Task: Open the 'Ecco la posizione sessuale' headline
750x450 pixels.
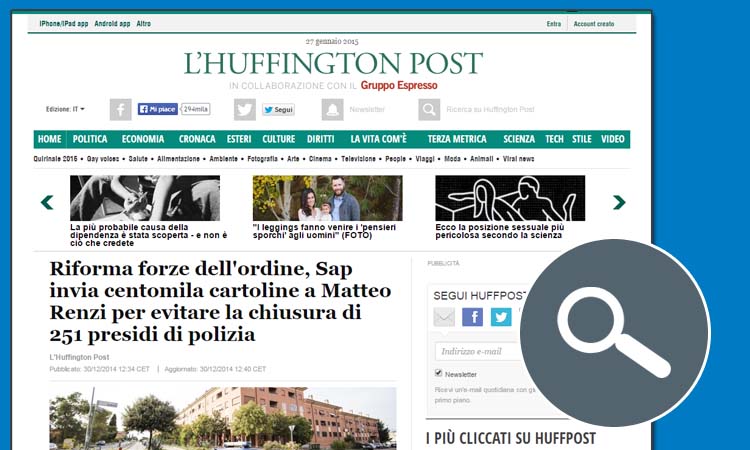Action: pyautogui.click(x=500, y=231)
